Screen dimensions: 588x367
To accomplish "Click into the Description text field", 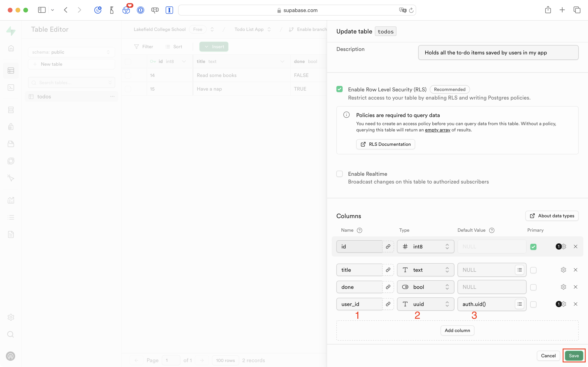I will (x=498, y=53).
